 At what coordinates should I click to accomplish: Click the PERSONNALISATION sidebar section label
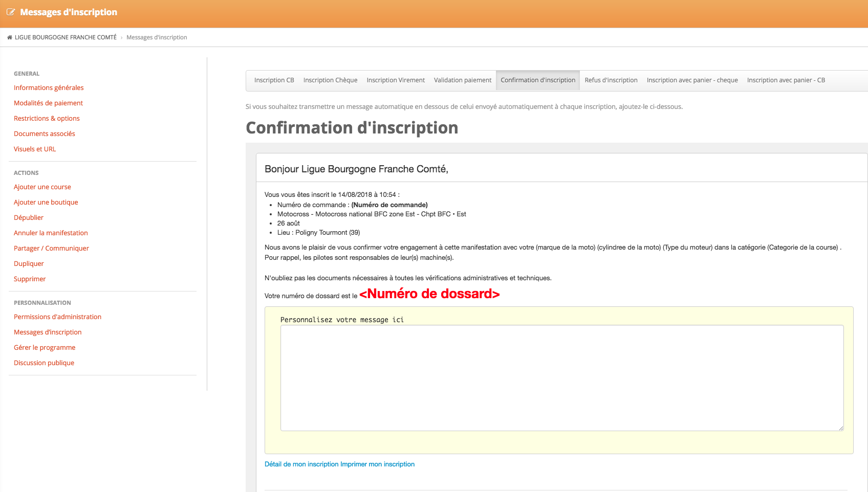[42, 303]
